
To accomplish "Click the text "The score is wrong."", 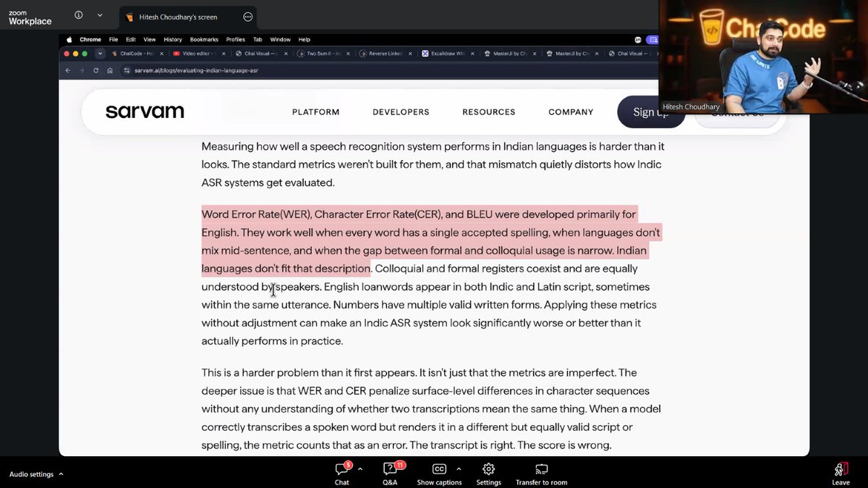I will click(565, 445).
